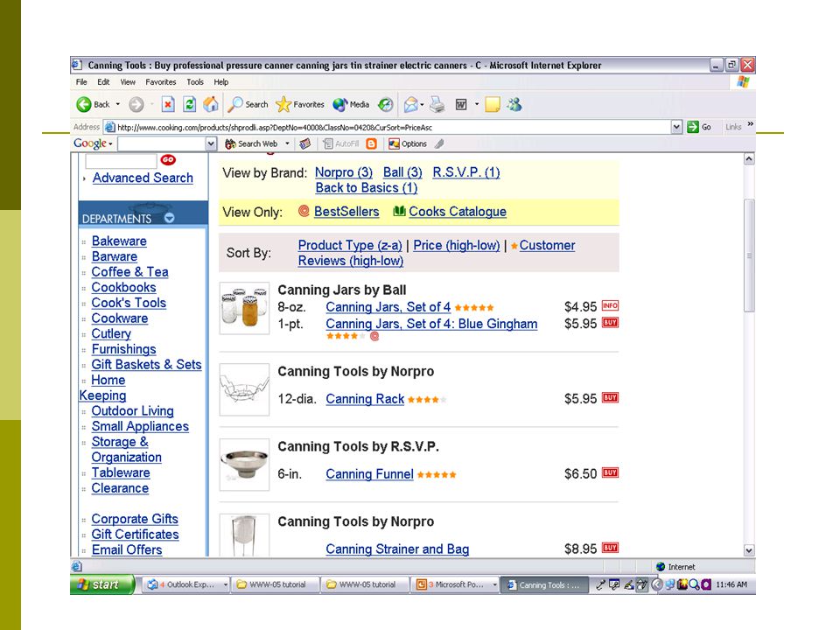
Task: Click the red GO search button on page
Action: [x=168, y=159]
